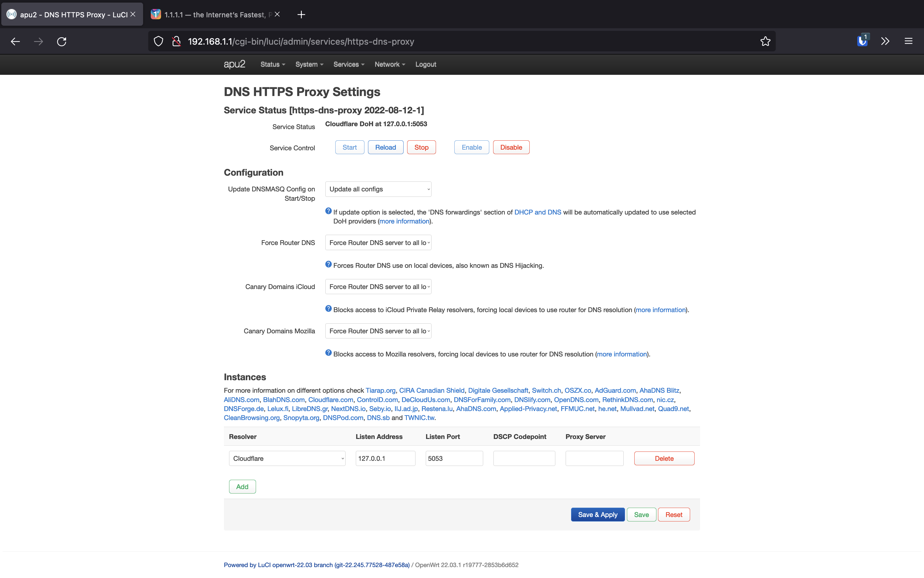Stop the https-dns-proxy service

click(x=422, y=147)
